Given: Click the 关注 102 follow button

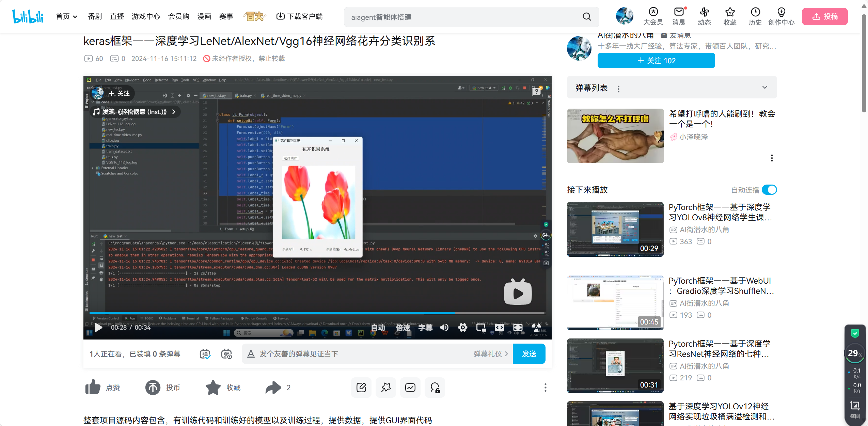Looking at the screenshot, I should (656, 61).
